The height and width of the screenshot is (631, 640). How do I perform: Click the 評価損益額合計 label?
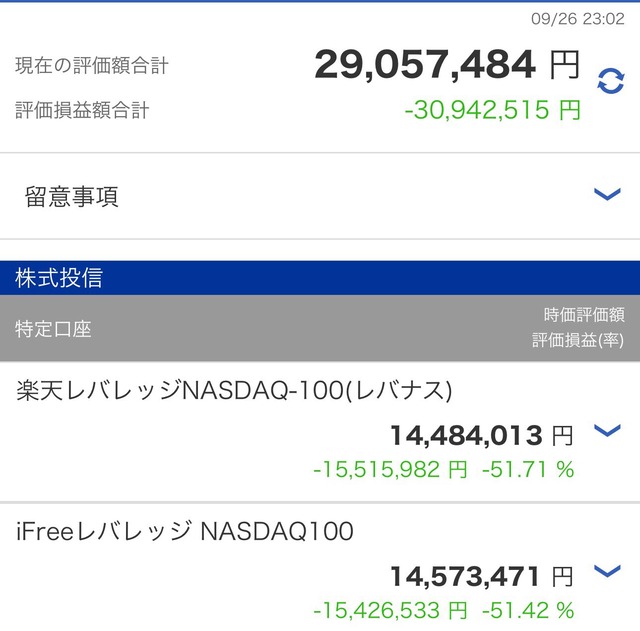82,110
